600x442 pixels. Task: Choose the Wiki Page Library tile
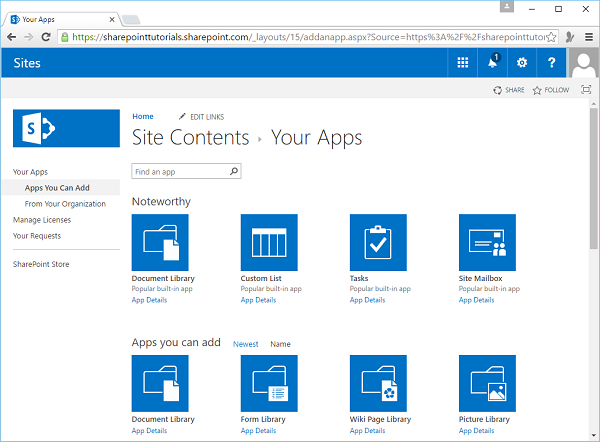pos(378,383)
